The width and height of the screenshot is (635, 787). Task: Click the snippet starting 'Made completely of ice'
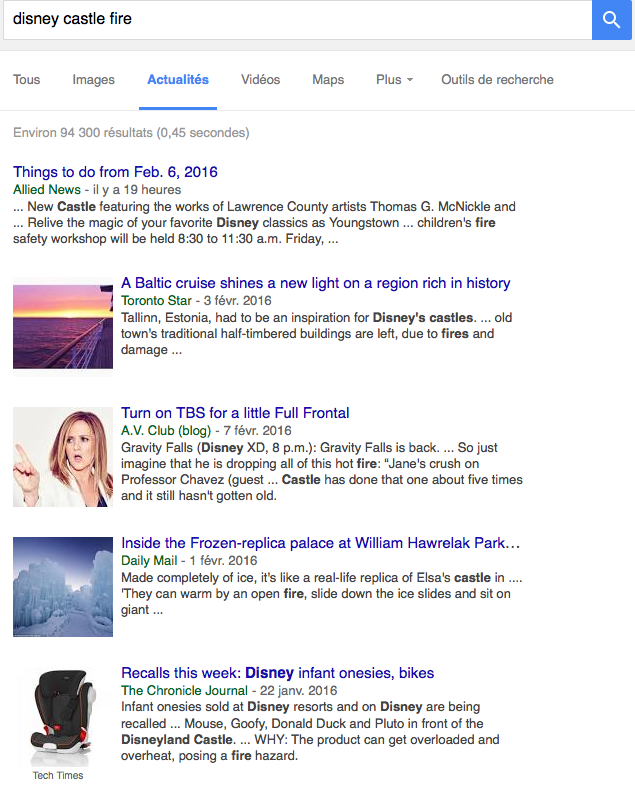click(322, 593)
